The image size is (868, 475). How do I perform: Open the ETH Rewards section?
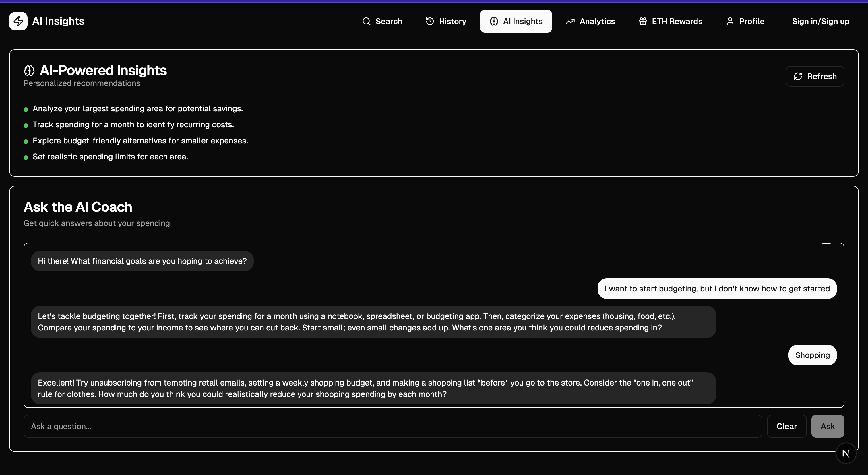click(x=677, y=21)
